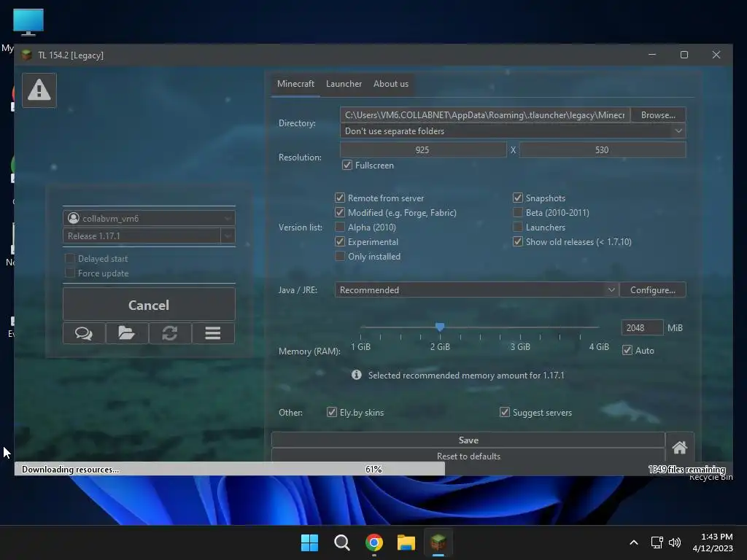747x560 pixels.
Task: Click the download progress bar at 61%
Action: click(x=373, y=469)
